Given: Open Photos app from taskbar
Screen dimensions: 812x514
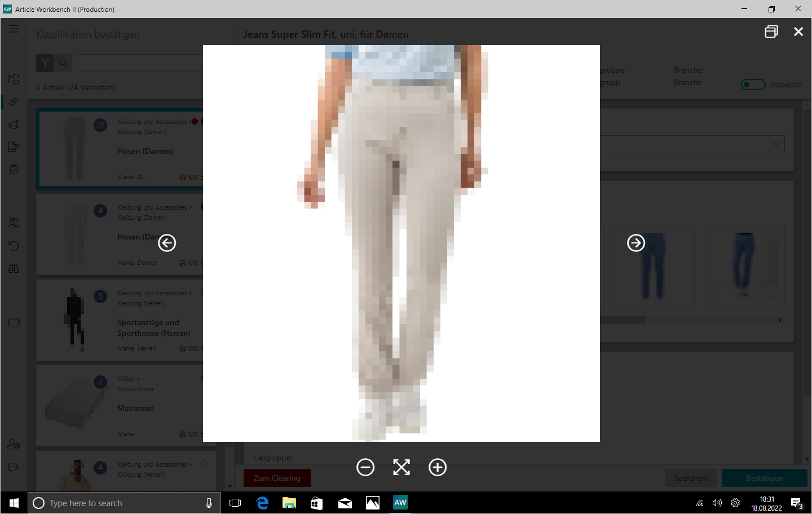Looking at the screenshot, I should (373, 503).
